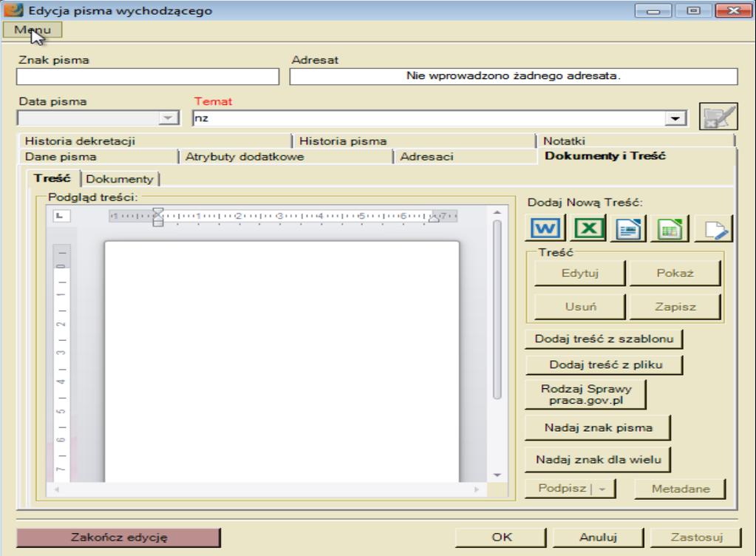Screen dimensions: 756x556
Task: Click the application icon in title bar
Action: point(13,10)
